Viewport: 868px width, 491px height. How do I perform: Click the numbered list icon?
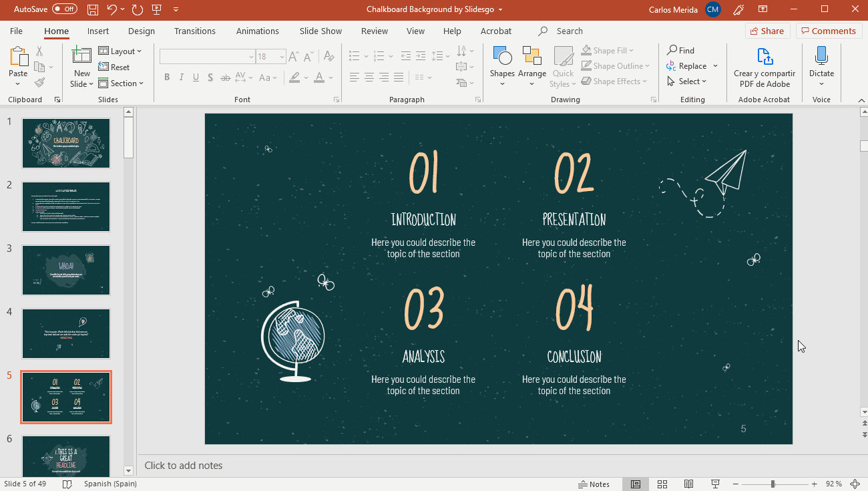tap(379, 56)
